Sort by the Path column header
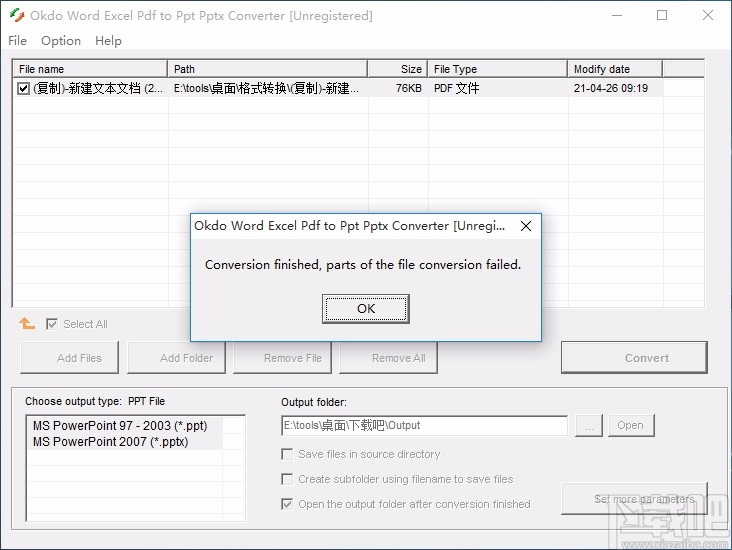The height and width of the screenshot is (550, 732). point(267,69)
